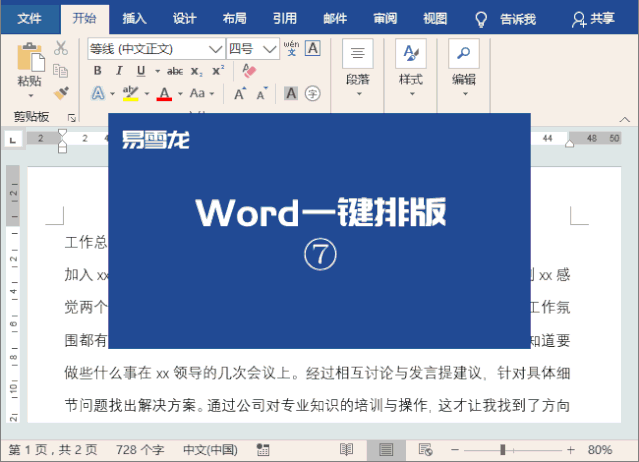Image resolution: width=639 pixels, height=462 pixels.
Task: Collapse the ribbon chevron
Action: 625,119
